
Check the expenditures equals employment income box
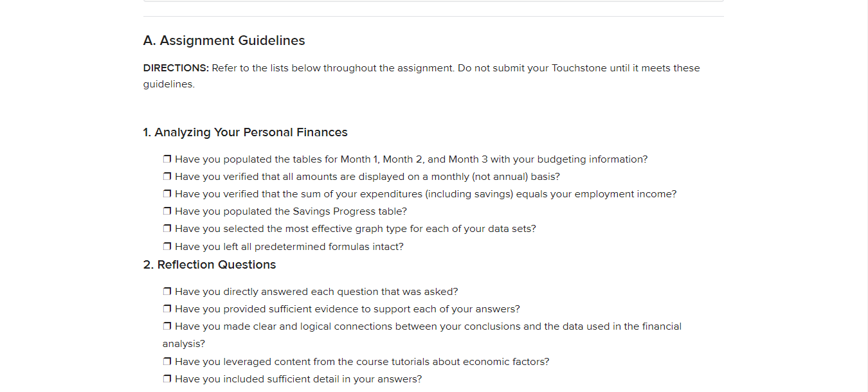pos(167,194)
